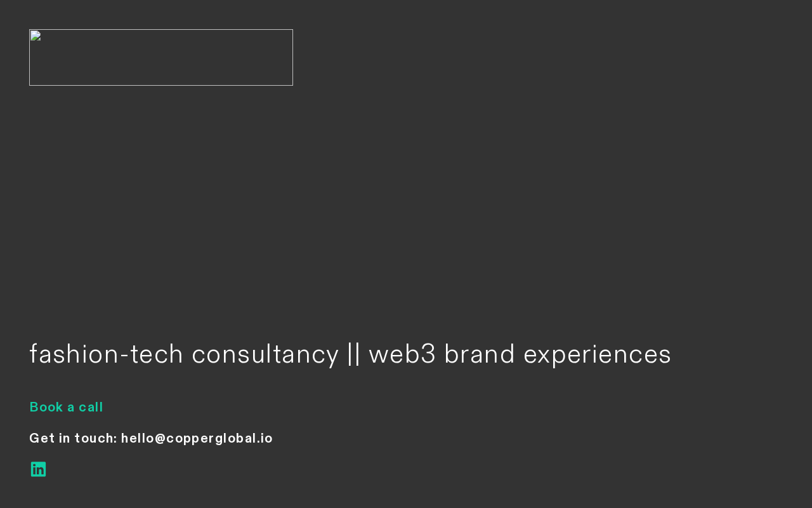Click the word "web3" in the headline
812x508 pixels.
[x=402, y=354]
